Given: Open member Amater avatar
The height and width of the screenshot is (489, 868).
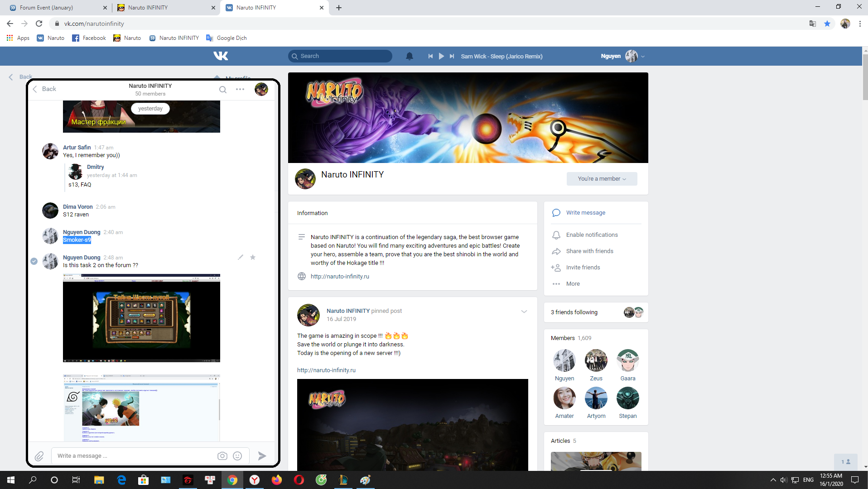Looking at the screenshot, I should click(x=564, y=398).
